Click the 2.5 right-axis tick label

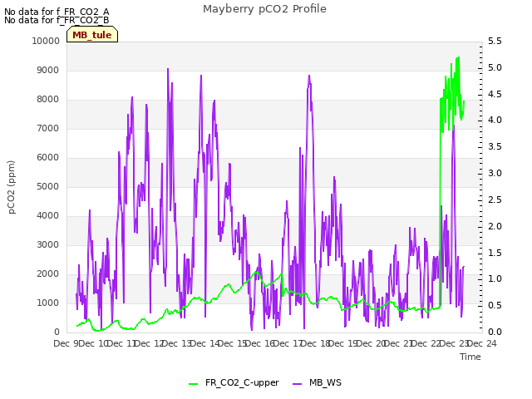tap(495, 199)
